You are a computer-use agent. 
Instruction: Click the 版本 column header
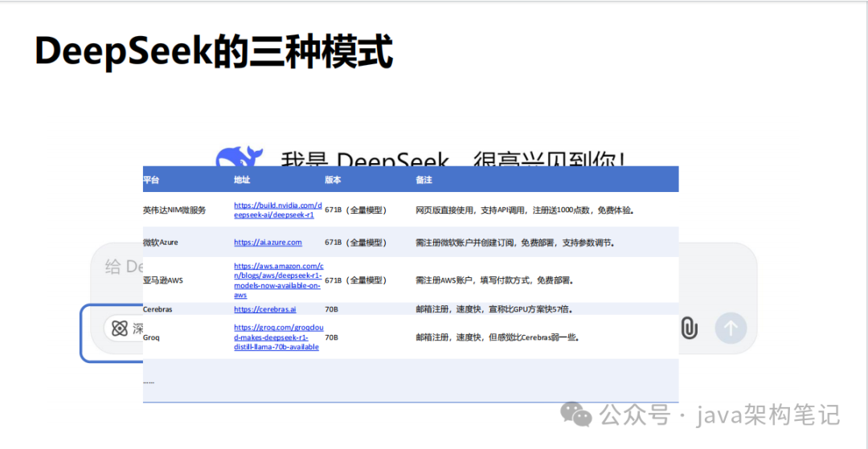[333, 180]
